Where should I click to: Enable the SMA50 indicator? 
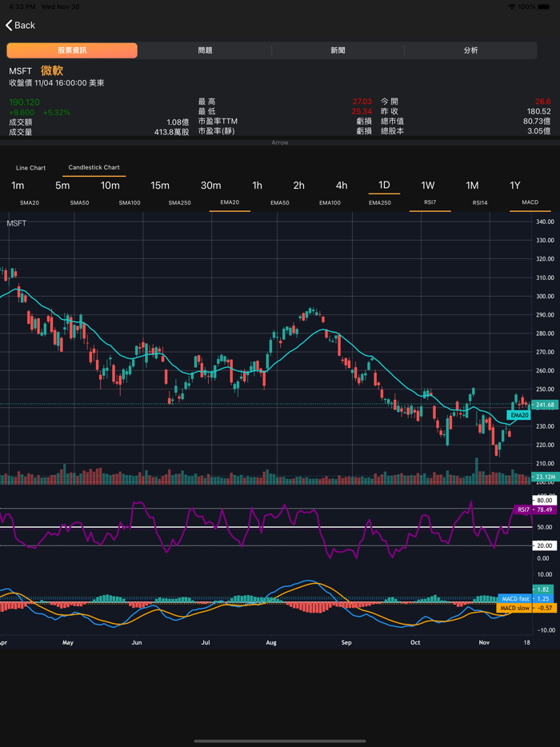[x=79, y=202]
